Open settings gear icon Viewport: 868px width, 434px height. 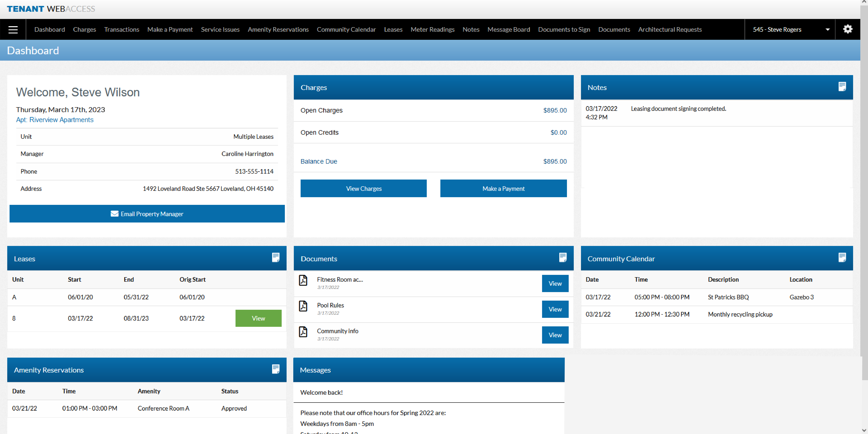pos(848,29)
